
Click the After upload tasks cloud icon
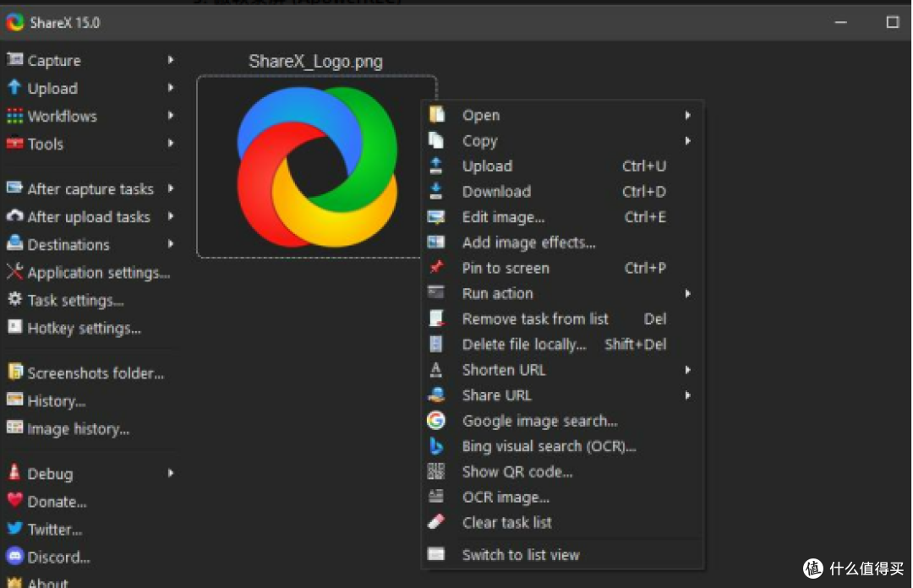[x=14, y=216]
